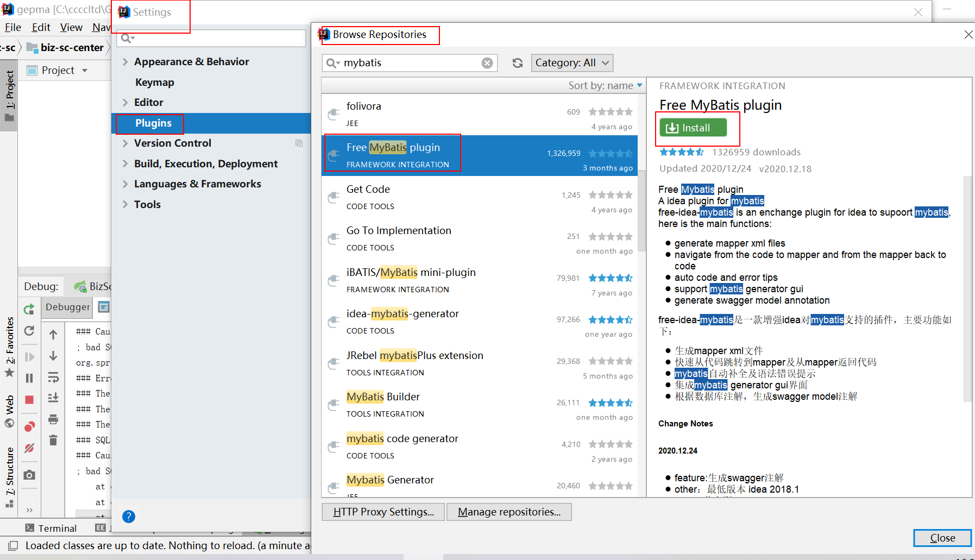Open the Category: All dropdown
The image size is (975, 560).
tap(573, 63)
